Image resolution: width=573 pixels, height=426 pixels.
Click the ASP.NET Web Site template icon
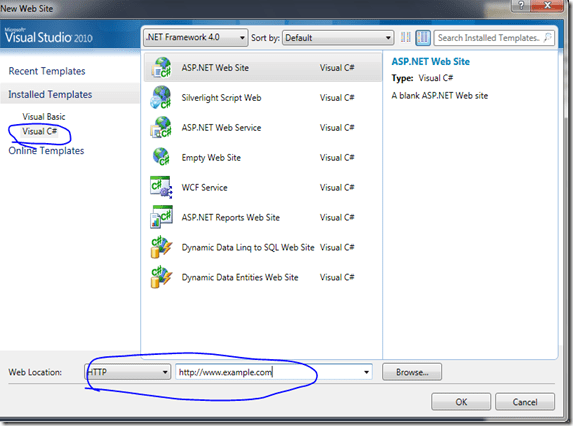click(161, 67)
